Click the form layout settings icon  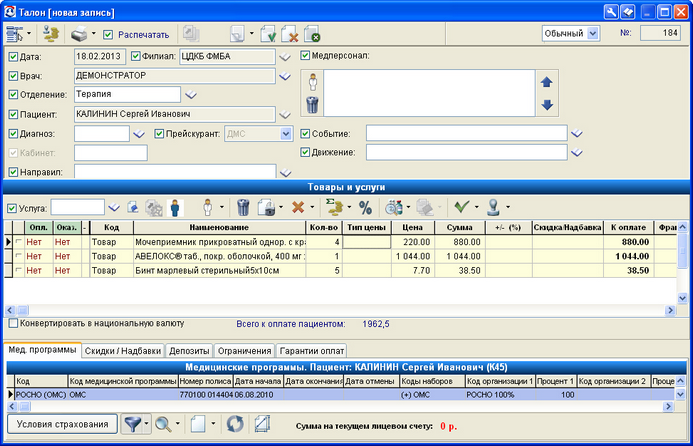(14, 34)
